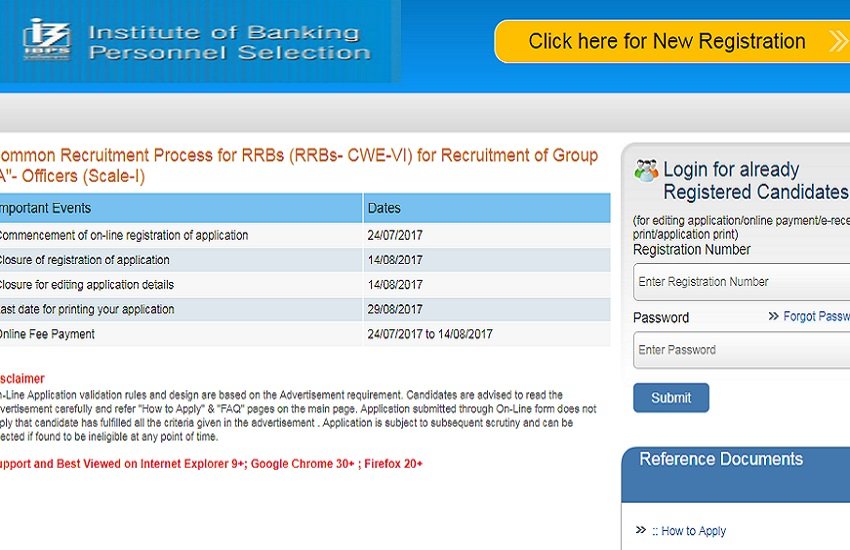The width and height of the screenshot is (850, 550).
Task: Click the red Disclaimer heading
Action: 22,378
